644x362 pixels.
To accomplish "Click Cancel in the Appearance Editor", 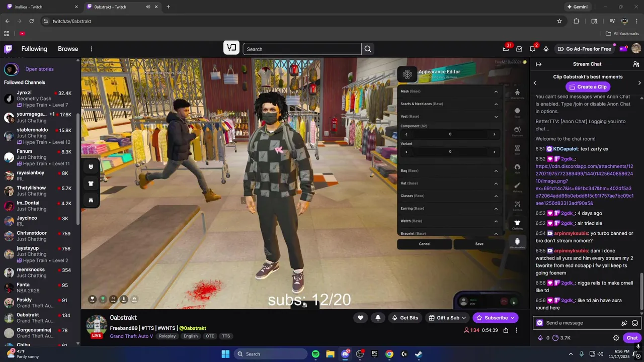I will pos(425,244).
